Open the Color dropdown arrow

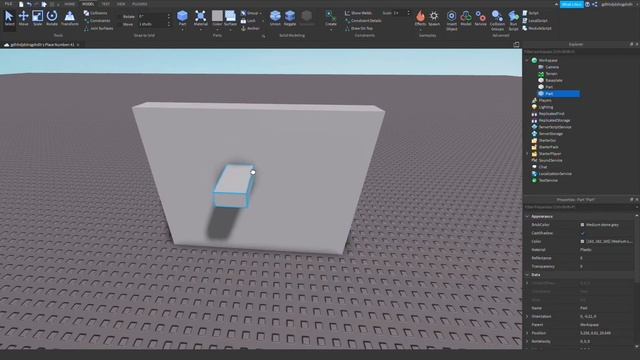point(217,29)
